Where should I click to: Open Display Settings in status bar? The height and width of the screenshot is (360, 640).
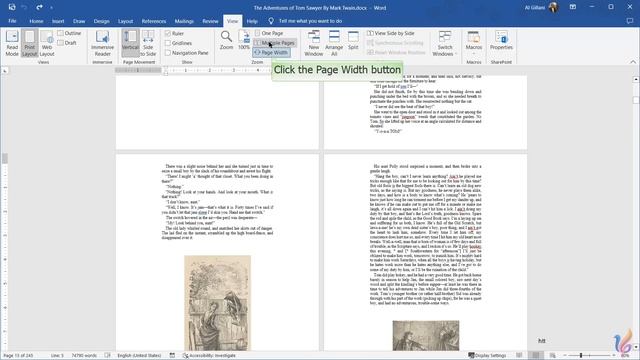(487, 356)
